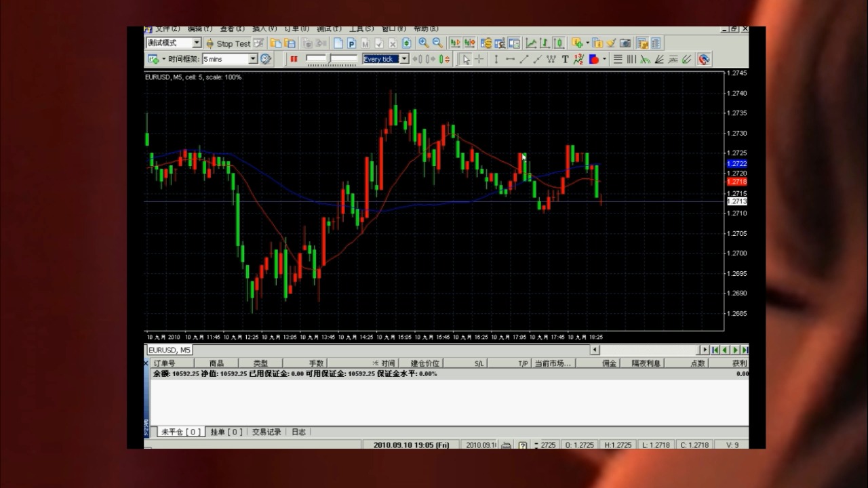The width and height of the screenshot is (868, 488).
Task: Close the orders panel with X
Action: click(146, 363)
